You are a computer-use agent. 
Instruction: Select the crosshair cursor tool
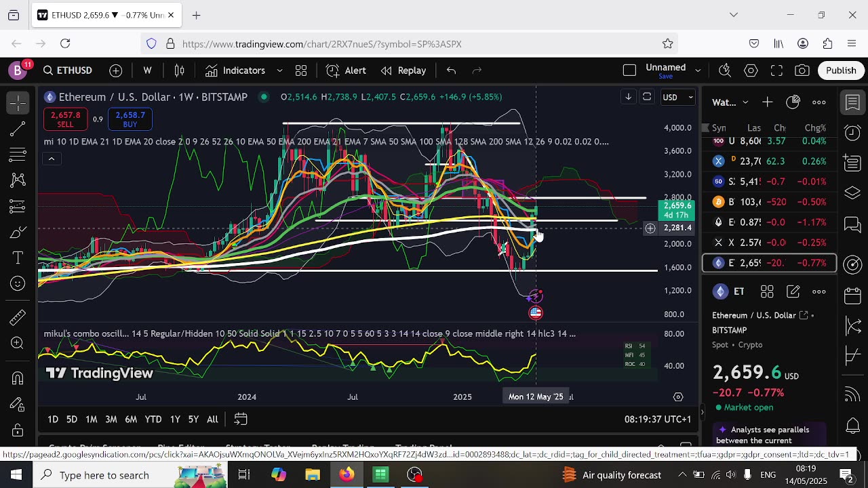click(18, 103)
